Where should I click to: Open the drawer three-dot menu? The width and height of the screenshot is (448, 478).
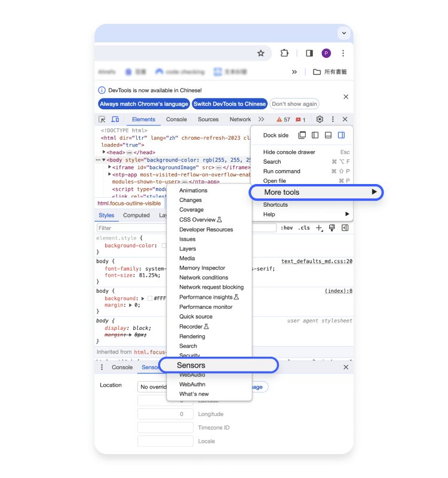pos(102,367)
